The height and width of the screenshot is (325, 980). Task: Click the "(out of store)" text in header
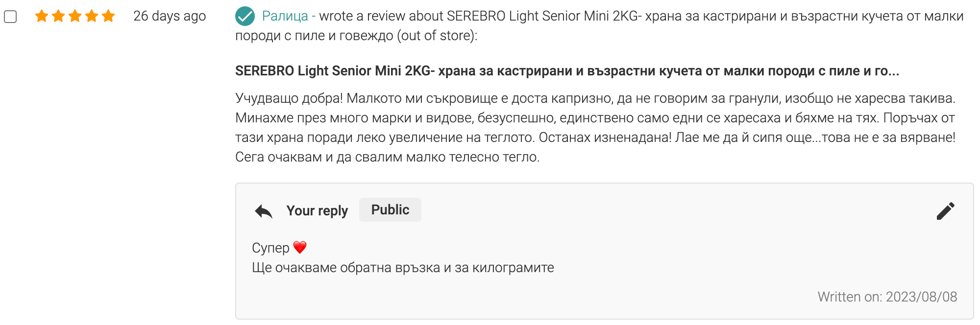[437, 36]
